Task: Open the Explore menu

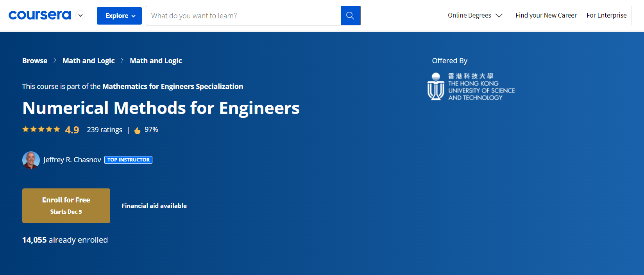Action: [119, 16]
